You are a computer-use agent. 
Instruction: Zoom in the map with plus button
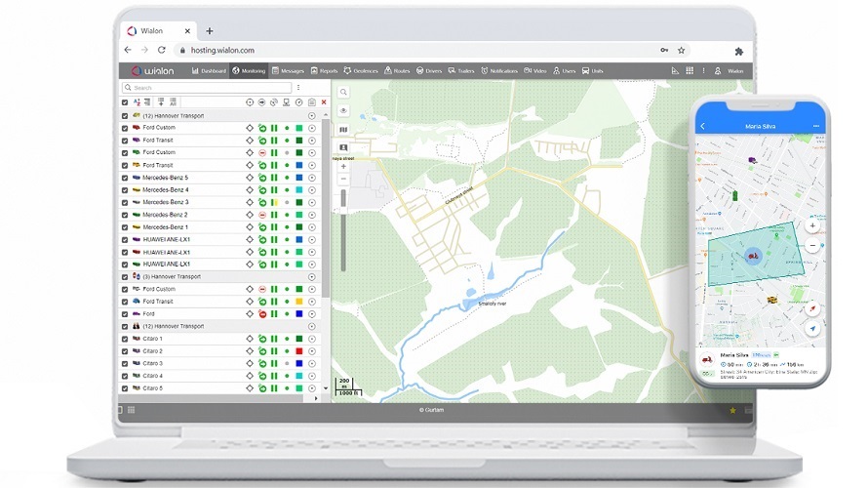point(343,167)
